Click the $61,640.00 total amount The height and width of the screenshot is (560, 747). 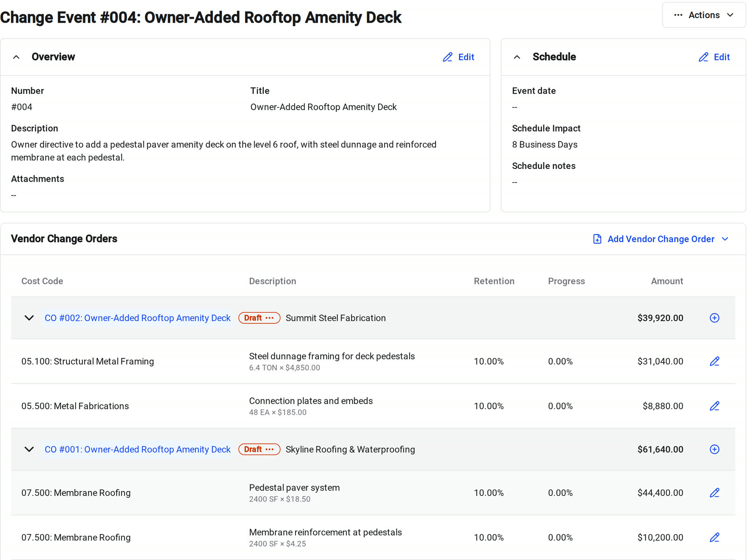(x=660, y=449)
